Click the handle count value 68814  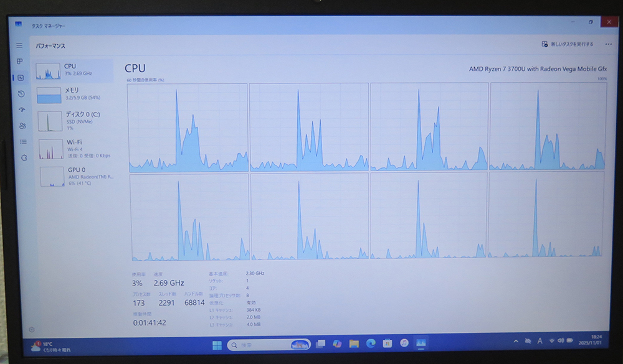(x=194, y=302)
